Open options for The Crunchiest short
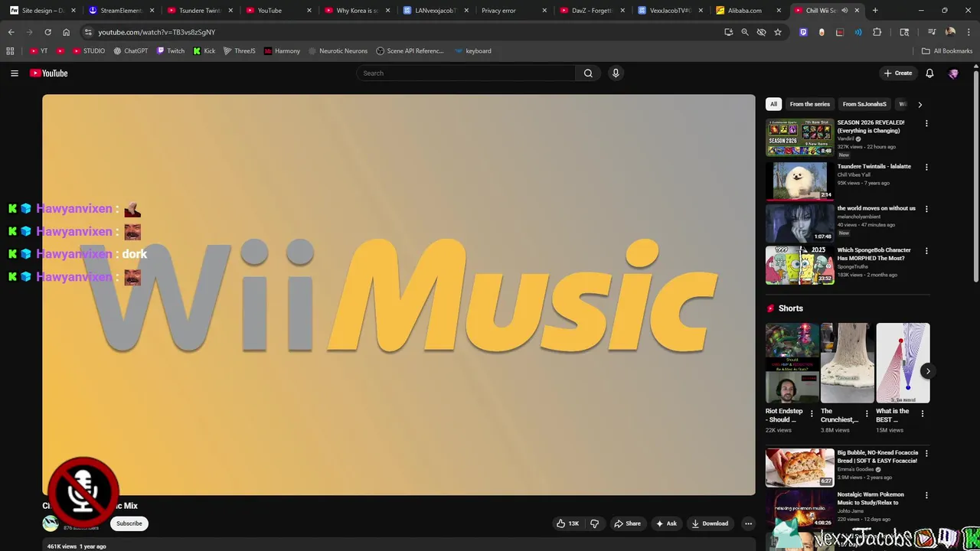 tap(867, 414)
